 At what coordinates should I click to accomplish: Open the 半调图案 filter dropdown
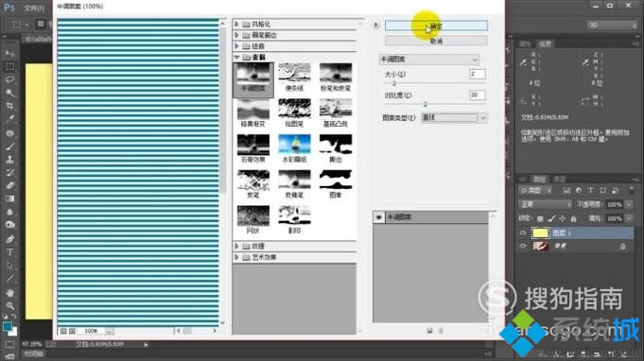click(x=429, y=60)
